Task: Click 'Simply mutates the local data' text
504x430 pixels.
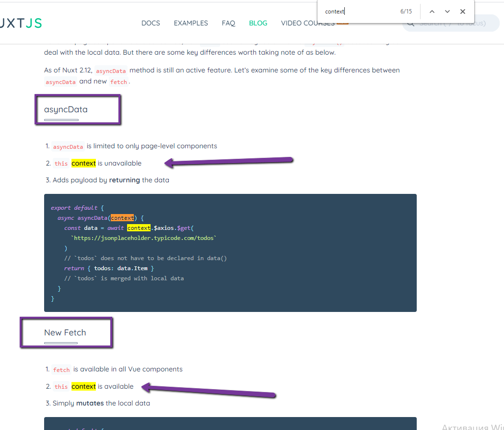Action: click(101, 403)
